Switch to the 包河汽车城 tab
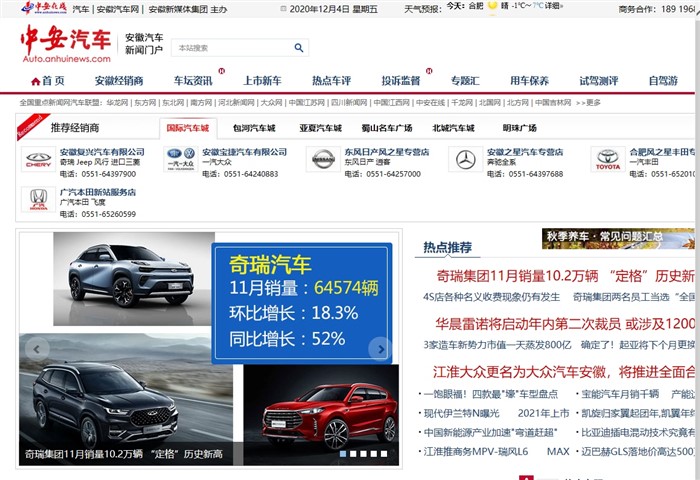The image size is (700, 480). pyautogui.click(x=254, y=128)
